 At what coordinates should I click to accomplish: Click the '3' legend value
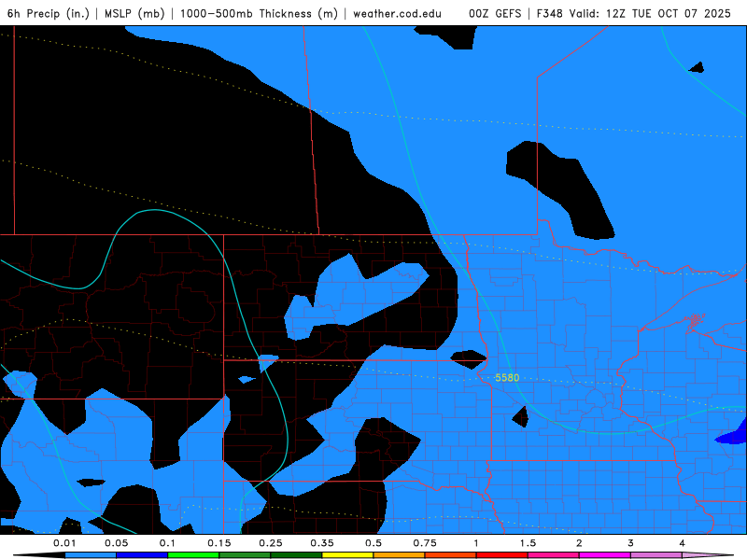pyautogui.click(x=631, y=543)
